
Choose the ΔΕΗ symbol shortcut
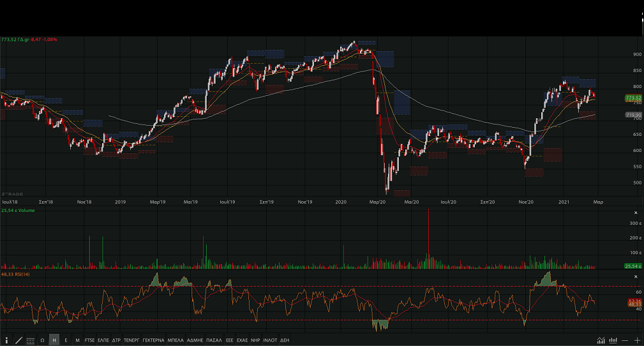click(285, 340)
